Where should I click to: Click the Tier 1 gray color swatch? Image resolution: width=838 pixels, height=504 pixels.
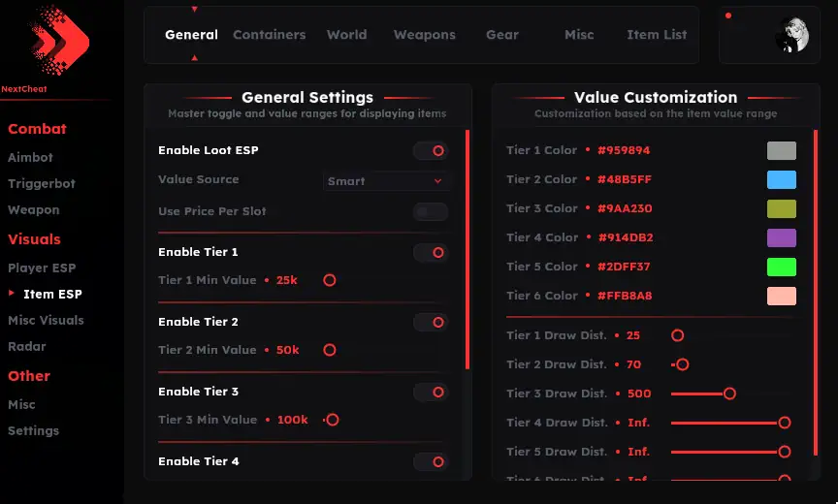[x=782, y=150]
